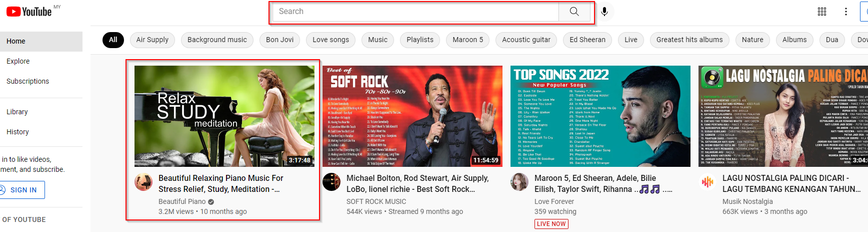The image size is (868, 232).
Task: Open LAGU NOSTALGIA PALING DICARI title
Action: 791,183
